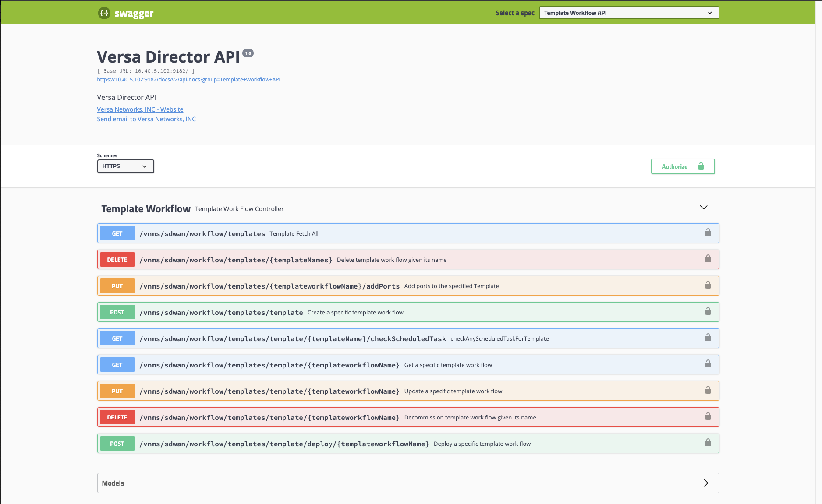Click the Base URL text
This screenshot has width=822, height=504.
coord(145,71)
